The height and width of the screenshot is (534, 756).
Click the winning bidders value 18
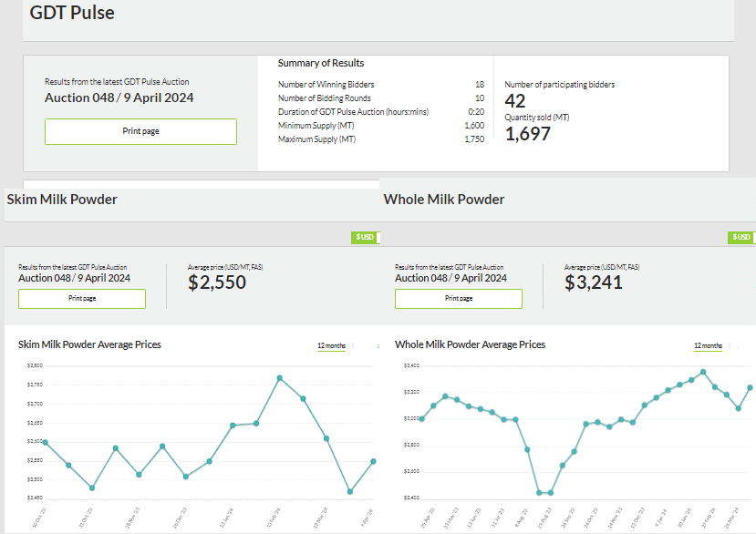(480, 85)
